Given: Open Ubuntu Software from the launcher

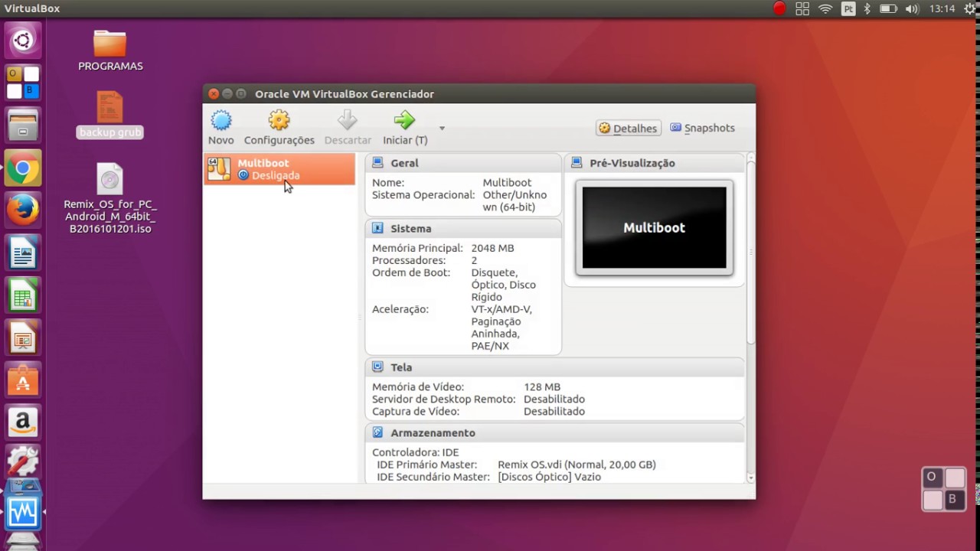Looking at the screenshot, I should [x=23, y=380].
